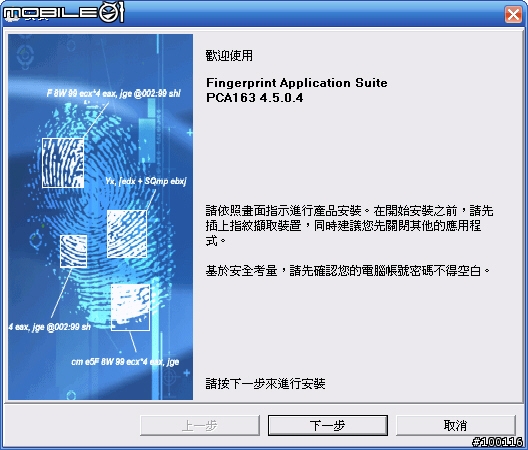Click the paragraph starting 請依照畫面指示進行產品安裝
This screenshot has height=450, width=528.
[x=349, y=226]
